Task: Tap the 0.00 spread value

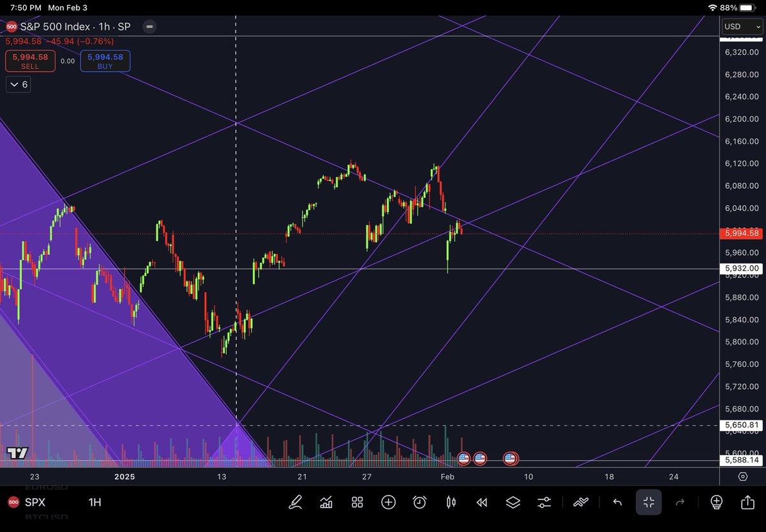Action: click(68, 61)
